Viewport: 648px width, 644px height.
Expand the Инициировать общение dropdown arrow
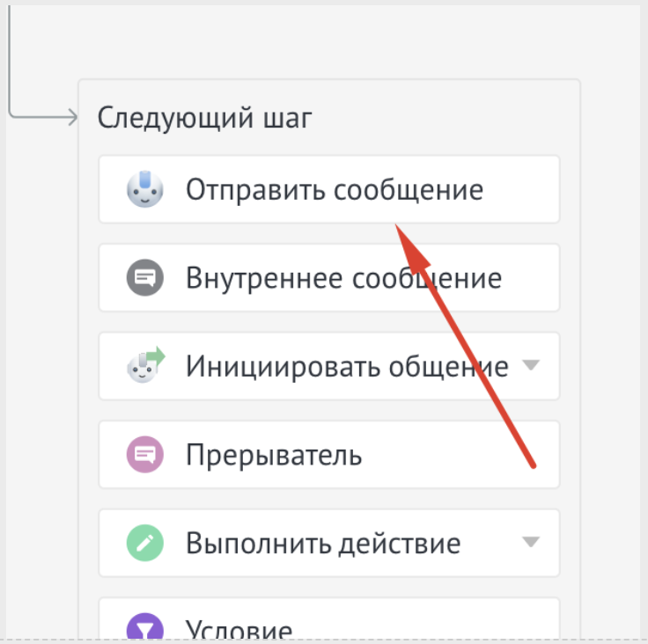click(x=530, y=365)
